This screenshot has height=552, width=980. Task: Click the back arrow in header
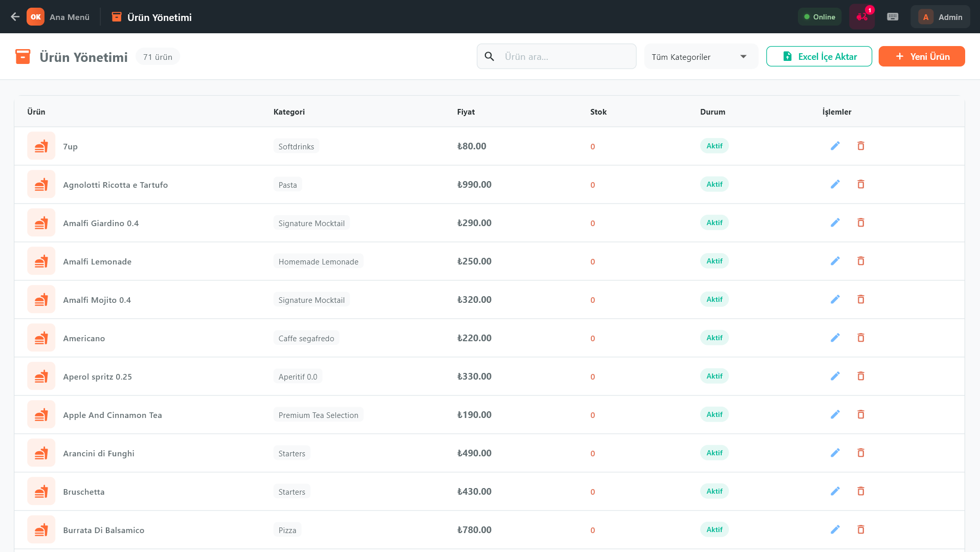pyautogui.click(x=15, y=17)
